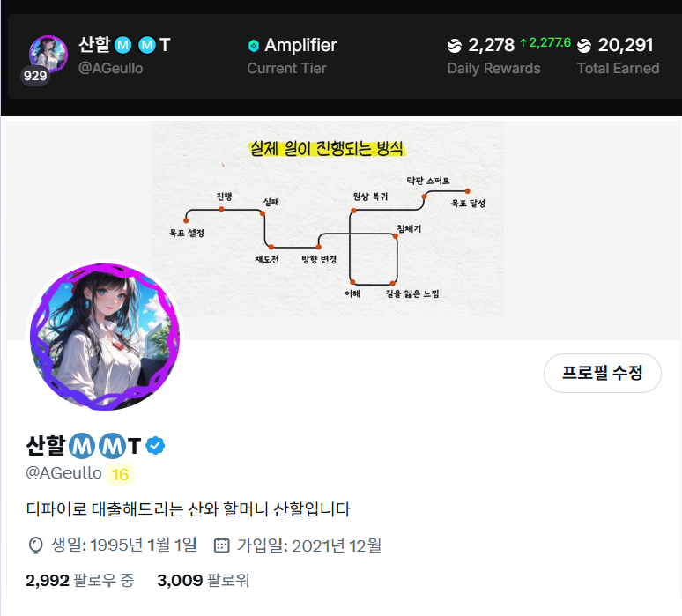Click the 20,291 Total Earned value
The image size is (682, 616).
point(626,45)
